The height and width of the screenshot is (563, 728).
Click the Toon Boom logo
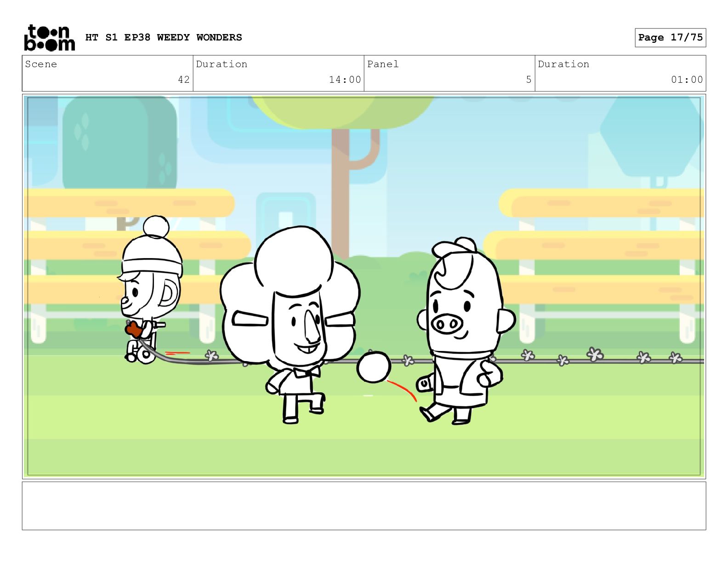click(49, 38)
